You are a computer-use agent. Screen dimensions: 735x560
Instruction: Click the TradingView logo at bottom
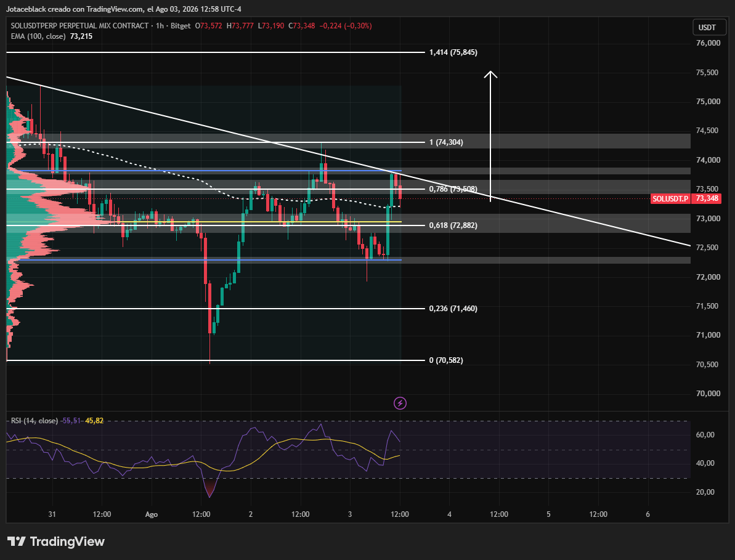click(56, 542)
